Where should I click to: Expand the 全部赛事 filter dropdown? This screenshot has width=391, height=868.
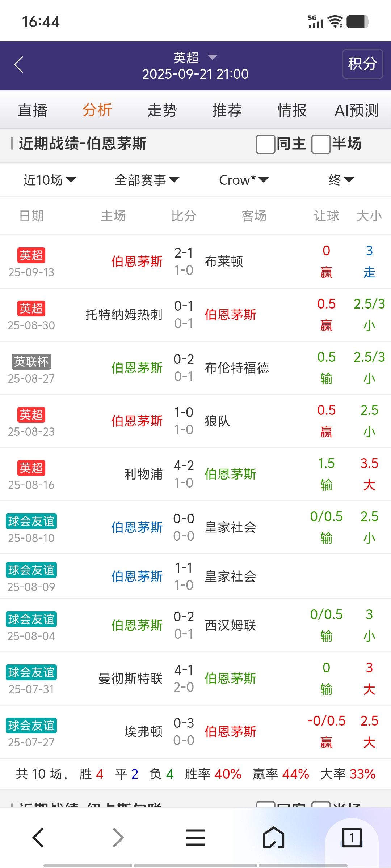[x=147, y=180]
